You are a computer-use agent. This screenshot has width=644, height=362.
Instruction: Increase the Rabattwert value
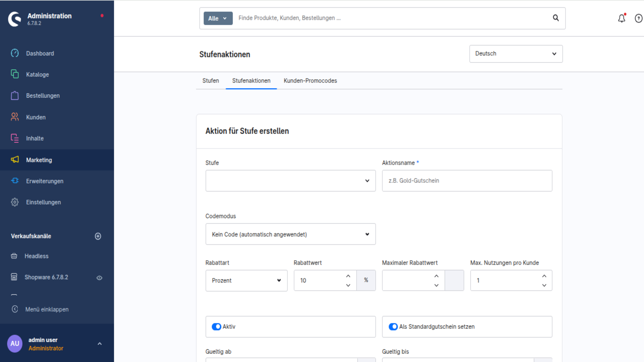(x=348, y=276)
